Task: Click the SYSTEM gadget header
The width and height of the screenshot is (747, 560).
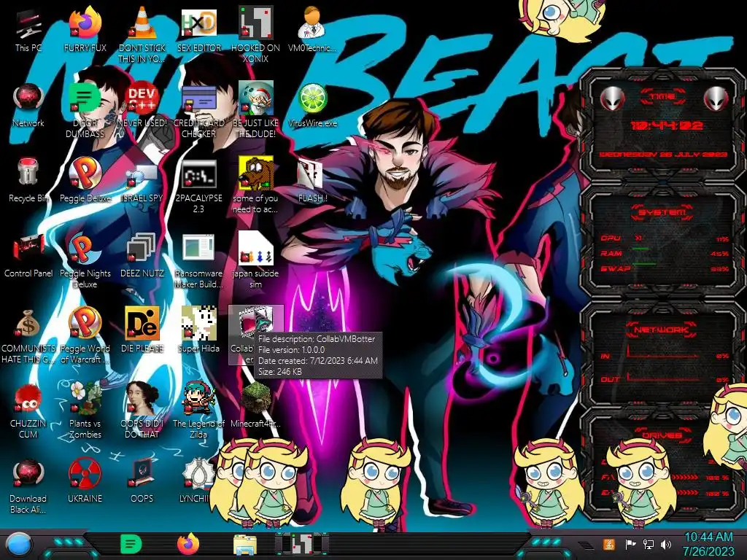Action: pyautogui.click(x=662, y=212)
